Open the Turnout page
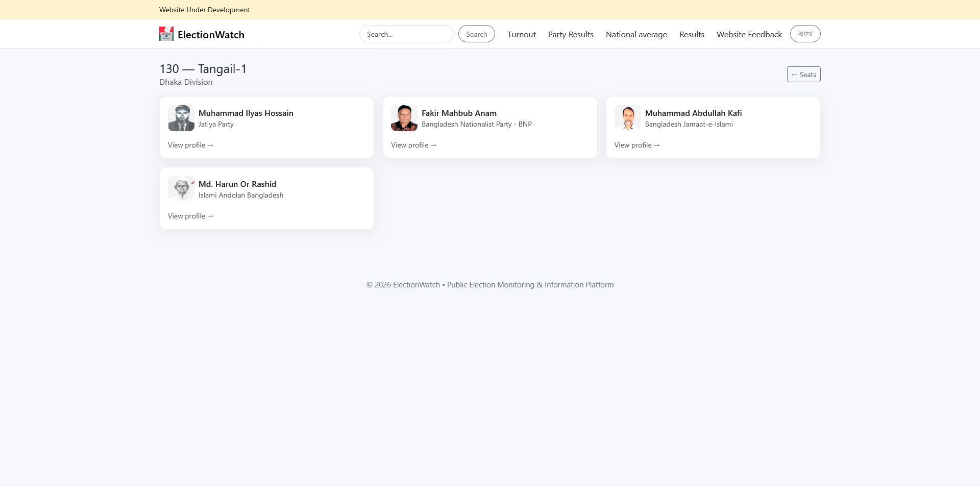Viewport: 980px width, 487px height. [521, 35]
